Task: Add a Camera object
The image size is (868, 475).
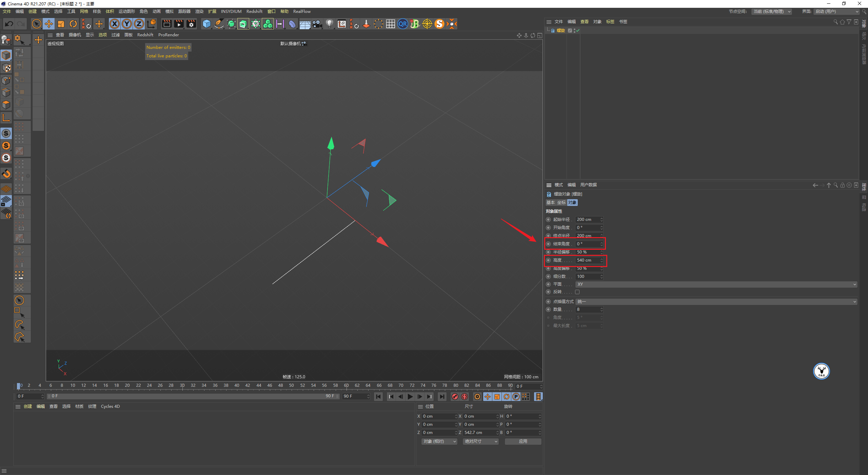Action: tap(317, 24)
